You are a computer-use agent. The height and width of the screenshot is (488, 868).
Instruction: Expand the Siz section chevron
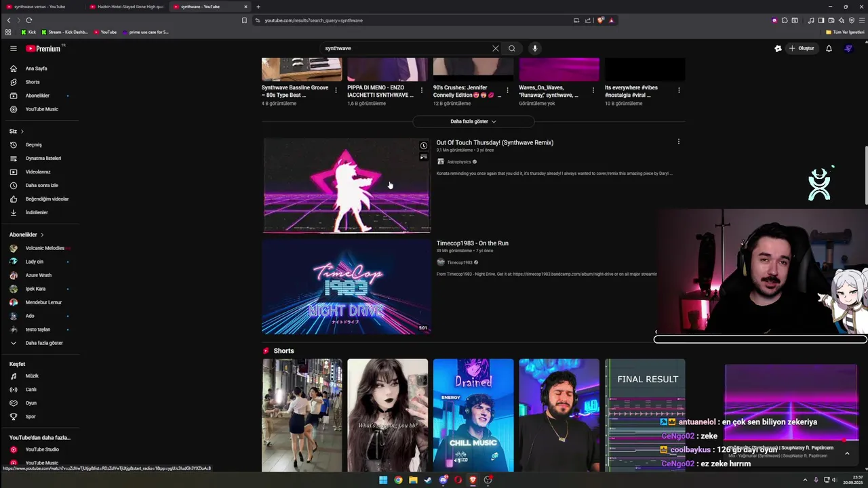22,131
